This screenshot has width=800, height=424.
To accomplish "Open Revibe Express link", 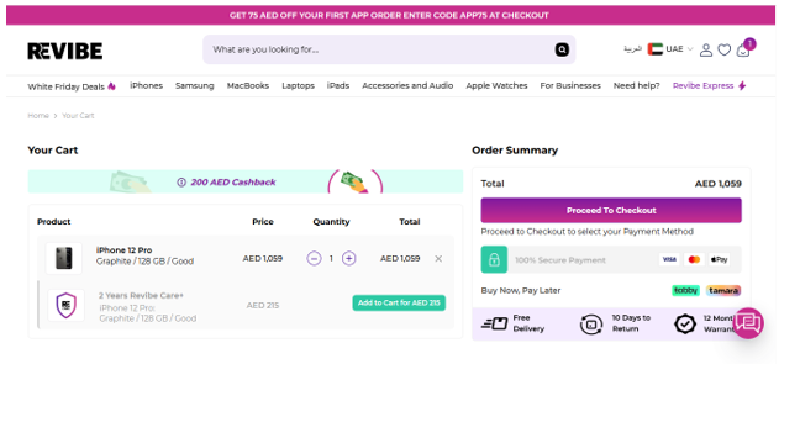I will tap(709, 86).
